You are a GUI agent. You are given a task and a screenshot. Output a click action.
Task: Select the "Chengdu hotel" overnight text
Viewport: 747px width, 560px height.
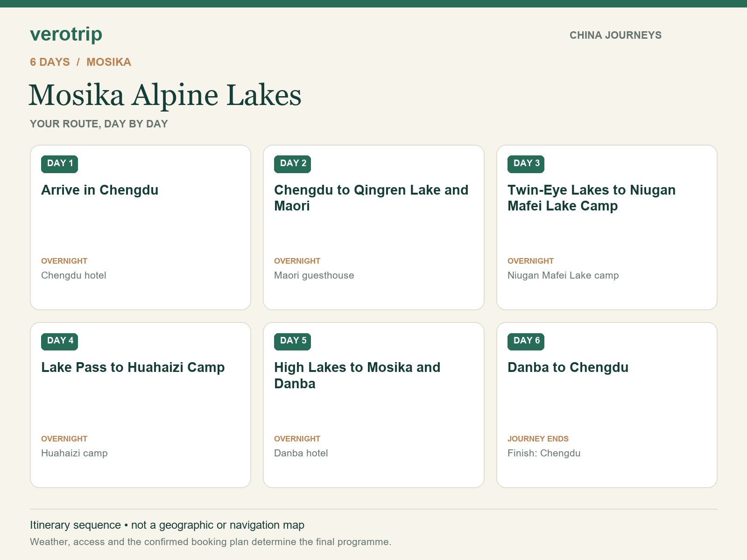tap(74, 275)
